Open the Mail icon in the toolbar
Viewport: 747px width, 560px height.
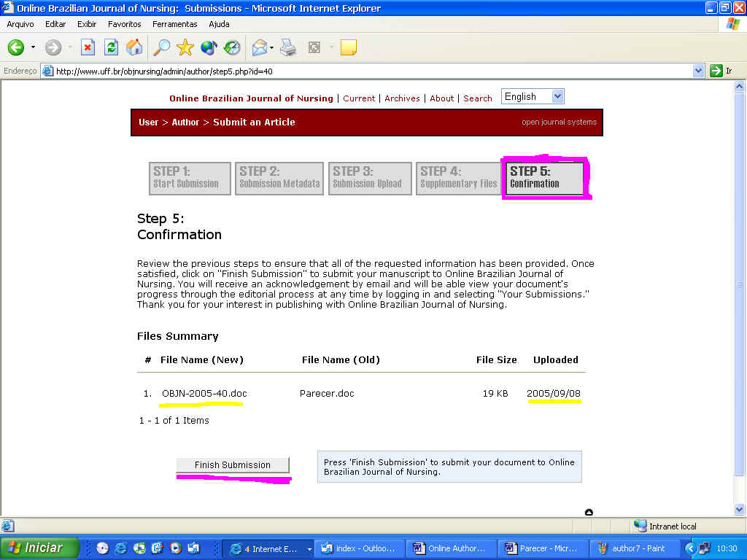(259, 48)
